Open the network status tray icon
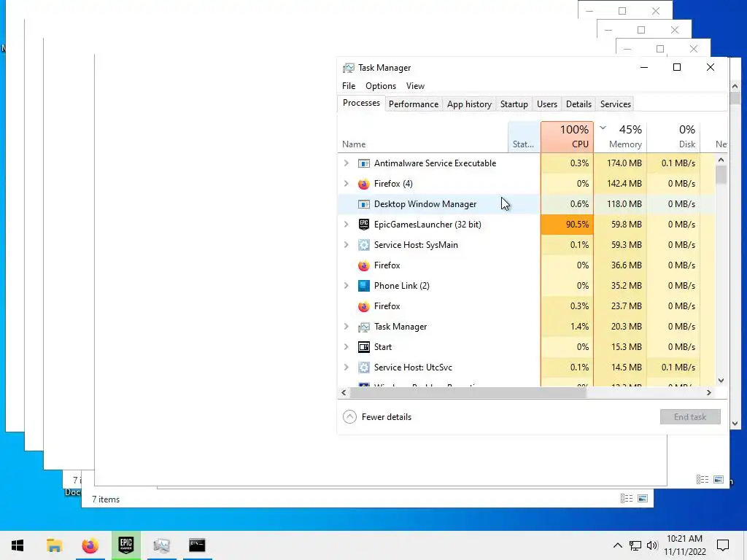This screenshot has height=560, width=747. click(635, 545)
